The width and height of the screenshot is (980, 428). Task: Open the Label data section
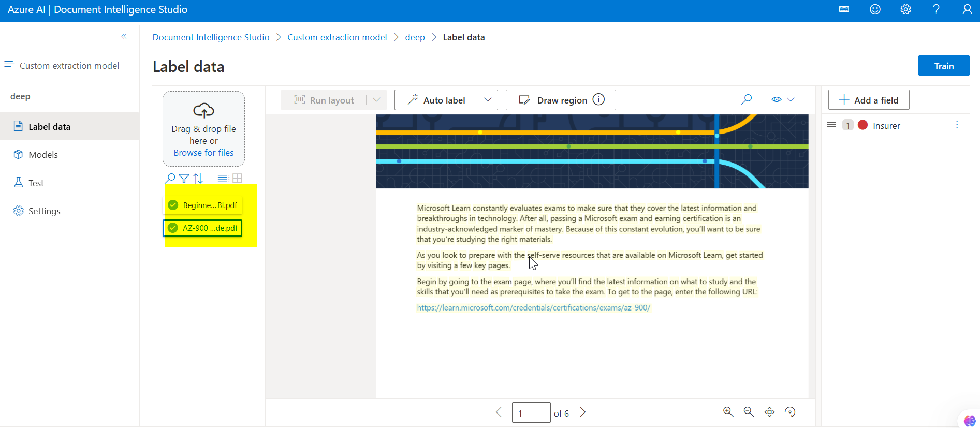69,126
